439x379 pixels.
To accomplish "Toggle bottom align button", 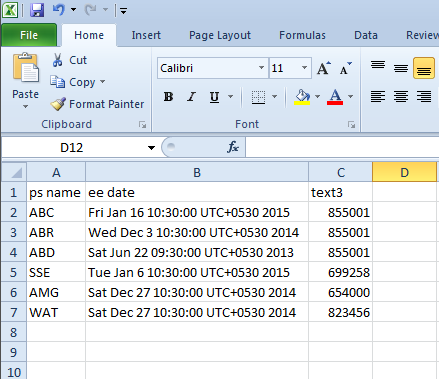I will 424,68.
